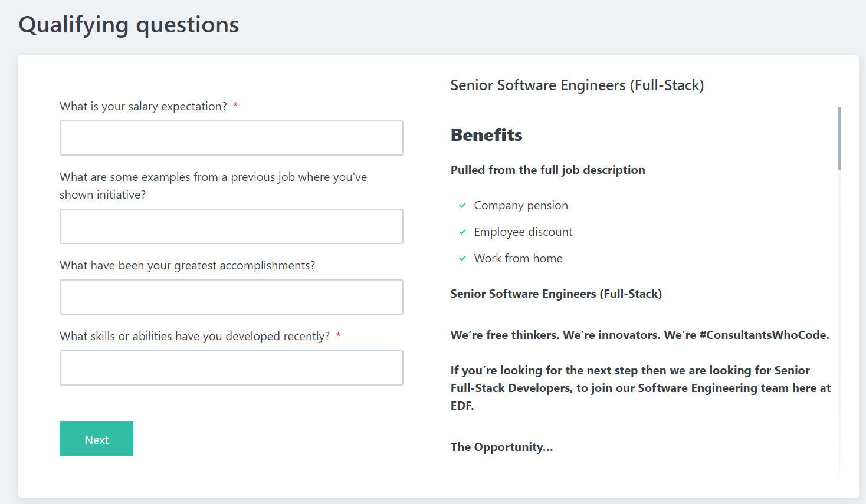The height and width of the screenshot is (504, 866).
Task: Click the Benefits heading
Action: coord(486,135)
